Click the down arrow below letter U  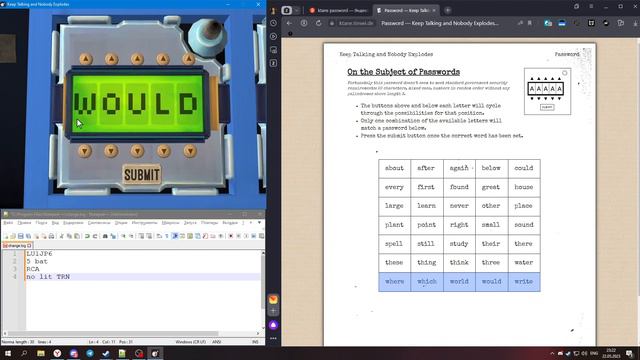coord(138,151)
